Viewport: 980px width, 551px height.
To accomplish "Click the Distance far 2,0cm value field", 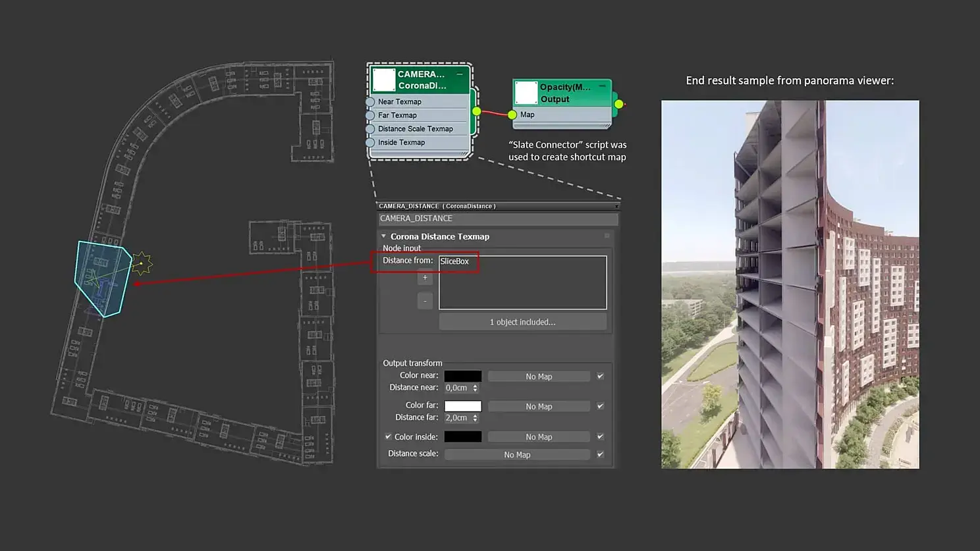I will tap(458, 418).
